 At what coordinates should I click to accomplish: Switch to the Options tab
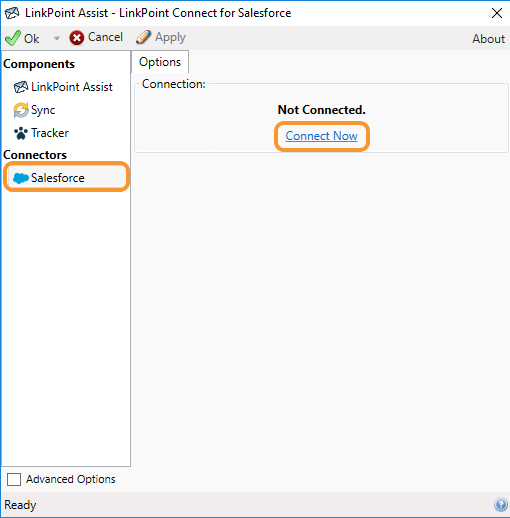[160, 62]
